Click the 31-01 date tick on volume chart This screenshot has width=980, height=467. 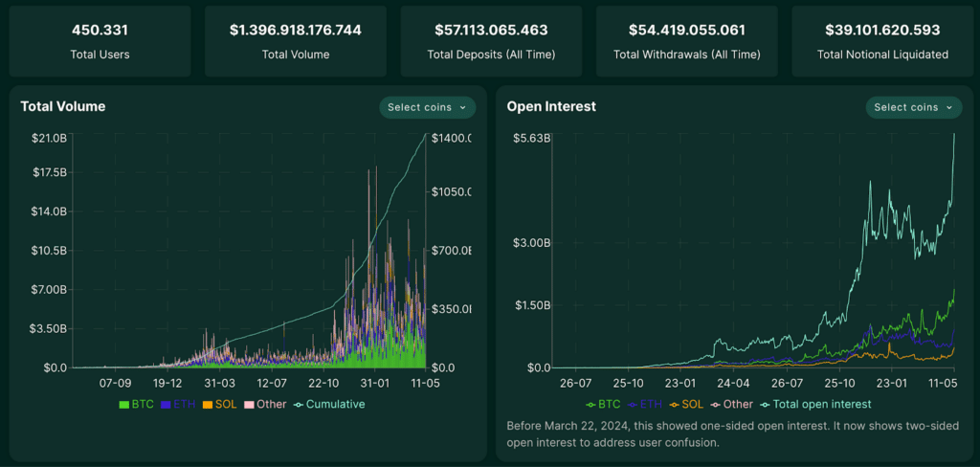pos(375,383)
